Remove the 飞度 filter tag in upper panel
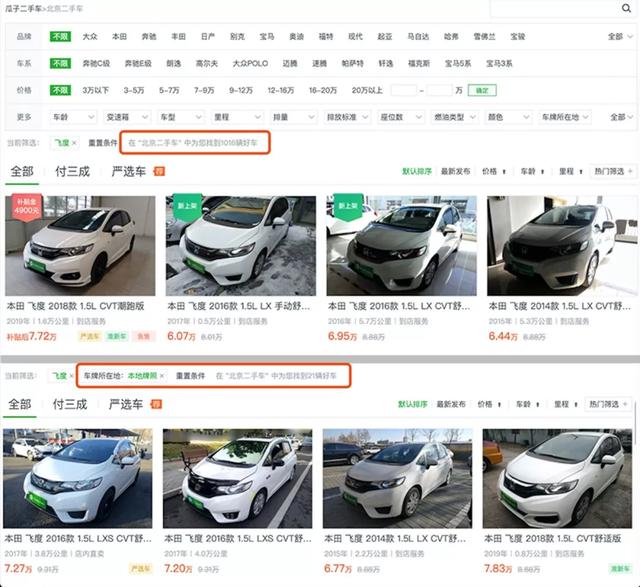The image size is (640, 587). coord(74,143)
